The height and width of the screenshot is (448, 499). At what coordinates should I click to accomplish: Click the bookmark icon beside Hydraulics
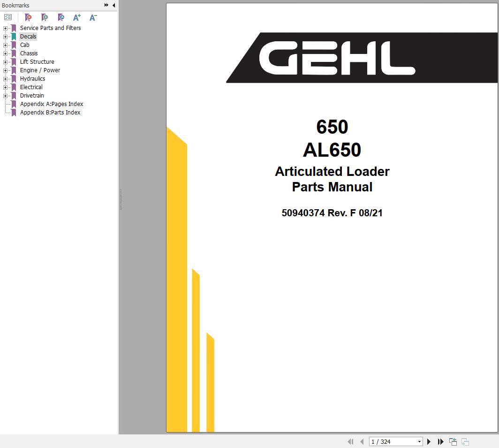click(14, 79)
